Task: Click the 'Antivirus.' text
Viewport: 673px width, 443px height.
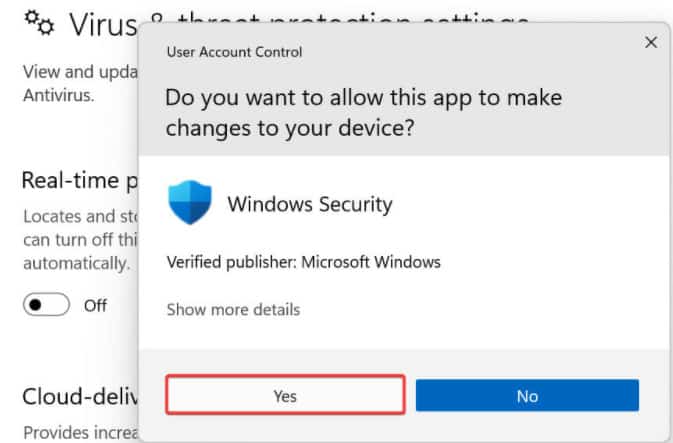Action: tap(59, 96)
